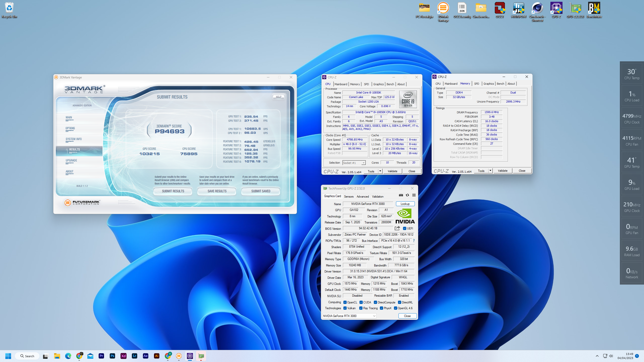The height and width of the screenshot is (362, 644).
Task: Toggle the DirectCompute checkbox
Action: [375, 302]
